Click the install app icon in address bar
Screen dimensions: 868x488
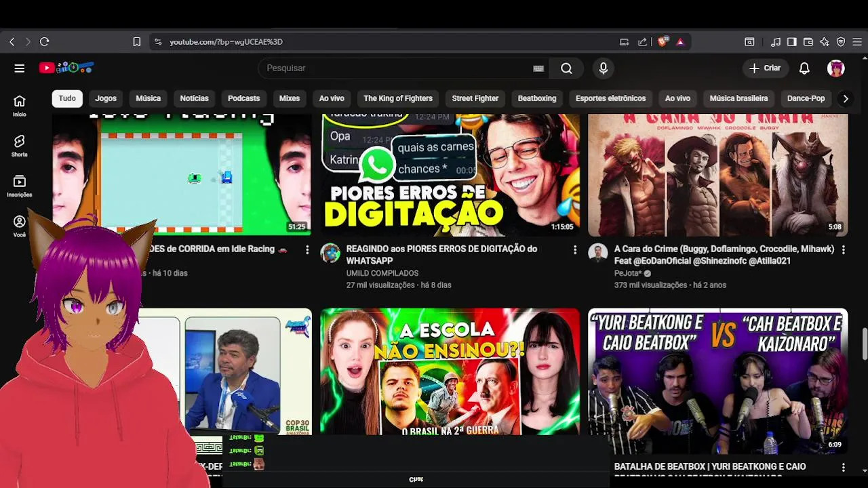click(625, 42)
